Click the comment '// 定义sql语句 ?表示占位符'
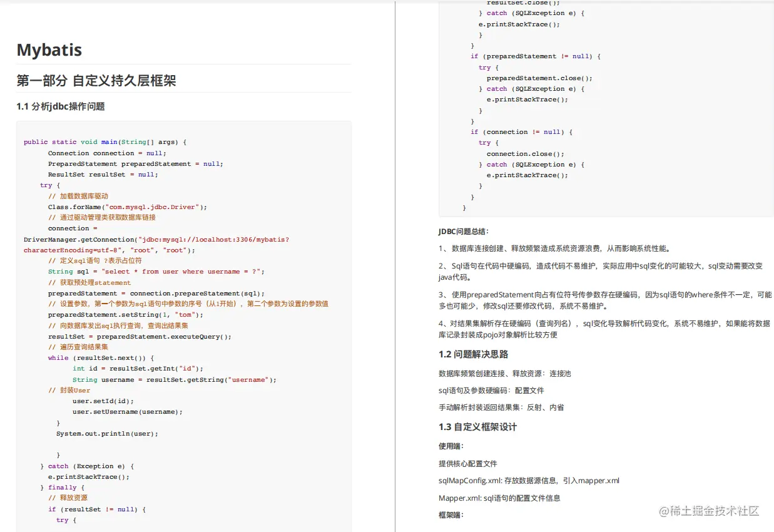The height and width of the screenshot is (532, 774). (95, 261)
